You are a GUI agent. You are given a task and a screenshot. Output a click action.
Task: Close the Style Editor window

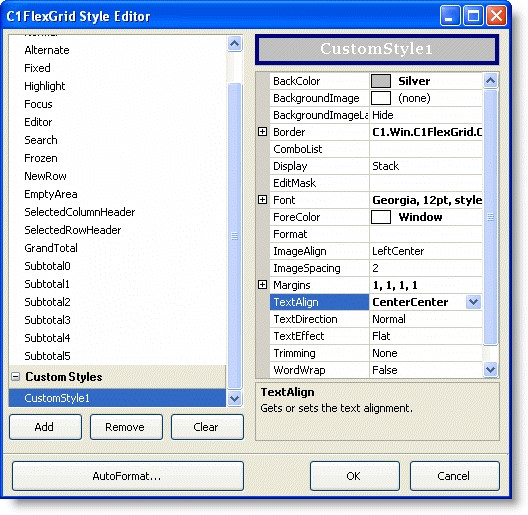(496, 16)
